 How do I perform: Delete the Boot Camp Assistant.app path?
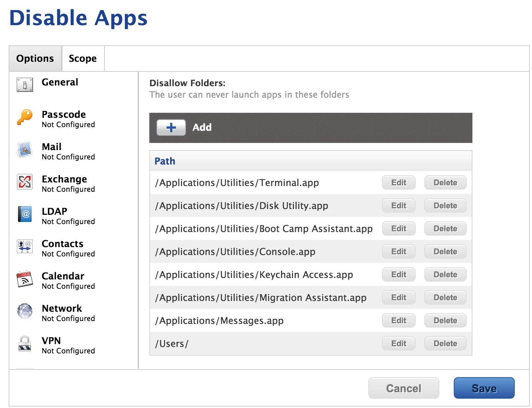click(445, 228)
